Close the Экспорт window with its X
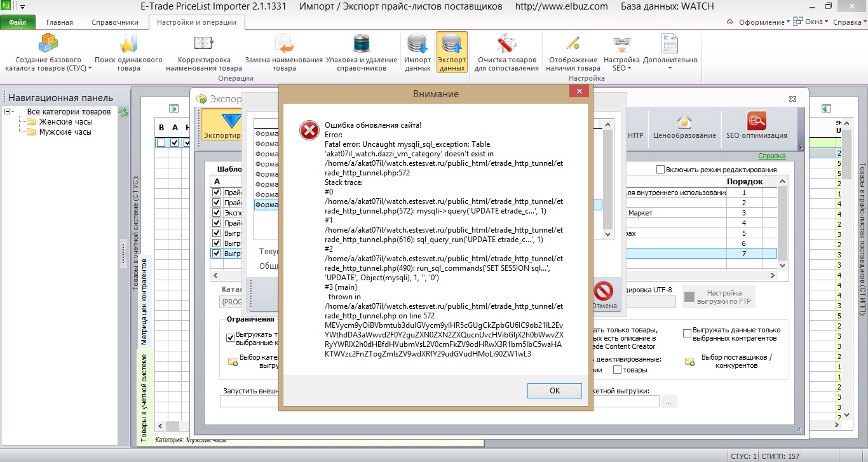868x462 pixels. (x=792, y=99)
